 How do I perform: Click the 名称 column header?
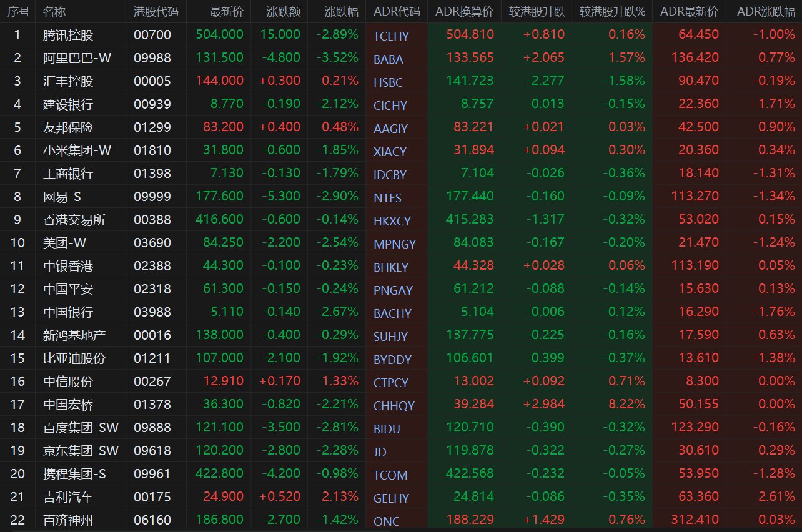55,12
